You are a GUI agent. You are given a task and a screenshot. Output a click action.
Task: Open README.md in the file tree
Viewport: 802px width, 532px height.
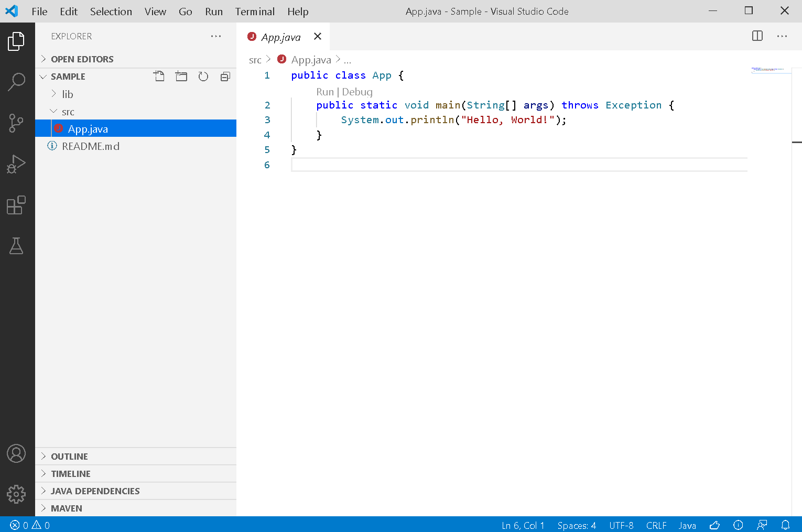136,146
